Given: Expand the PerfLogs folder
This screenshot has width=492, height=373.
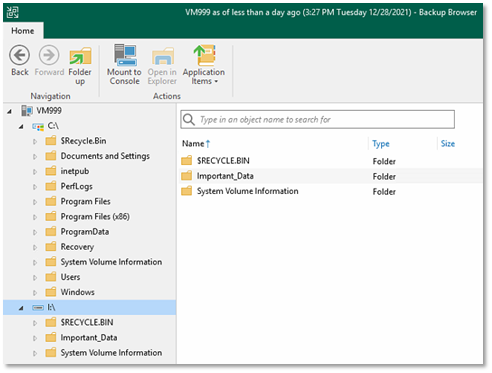Looking at the screenshot, I should 35,187.
